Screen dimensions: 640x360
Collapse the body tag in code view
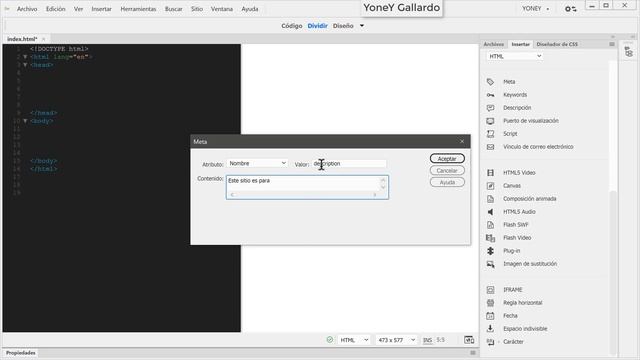[25, 121]
